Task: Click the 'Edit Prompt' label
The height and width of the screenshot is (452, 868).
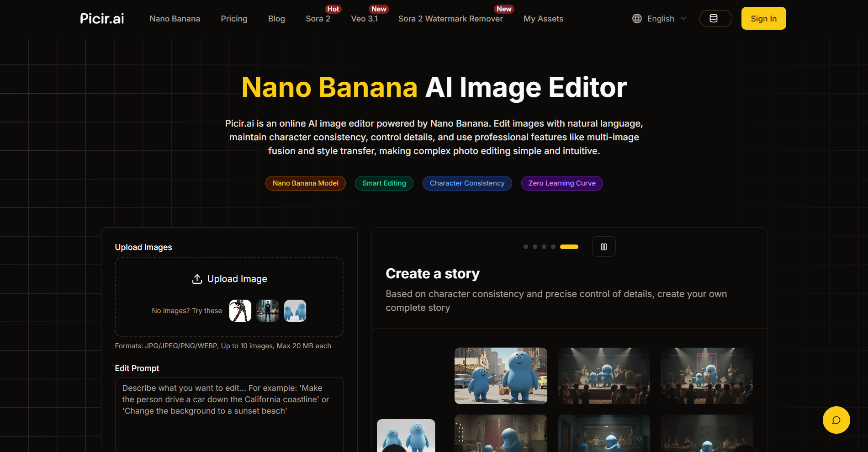Action: coord(137,368)
